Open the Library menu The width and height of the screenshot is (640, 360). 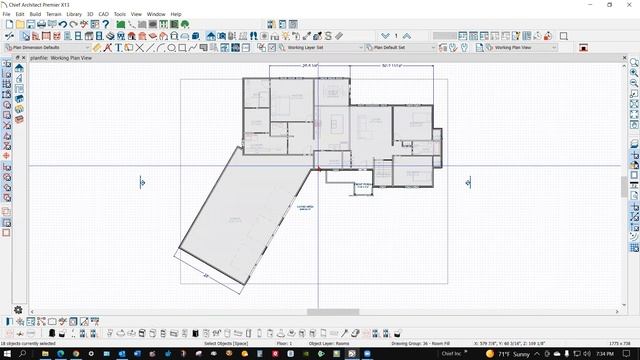[74, 14]
